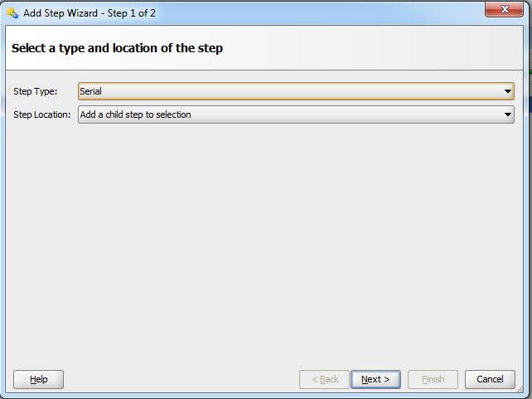The width and height of the screenshot is (532, 399).
Task: Click the 'Step Type:' label
Action: (x=36, y=91)
